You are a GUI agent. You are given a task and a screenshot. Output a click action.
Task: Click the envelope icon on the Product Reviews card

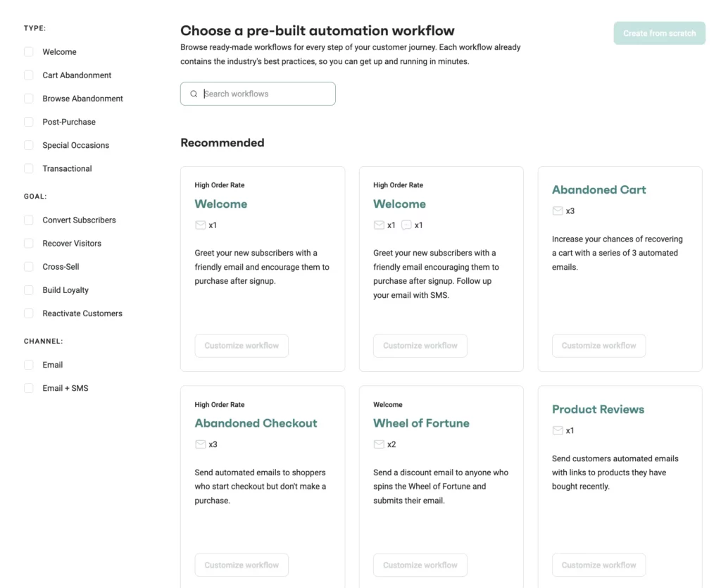[557, 430]
